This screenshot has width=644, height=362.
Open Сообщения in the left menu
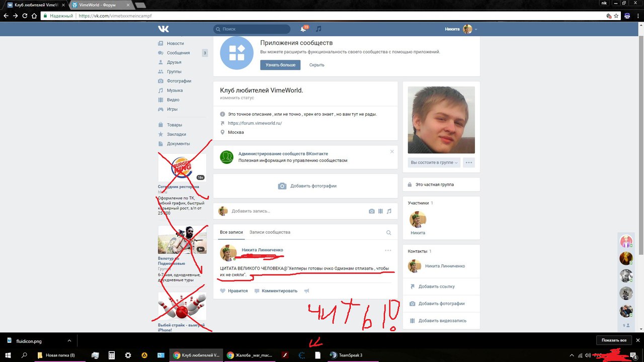coord(178,53)
